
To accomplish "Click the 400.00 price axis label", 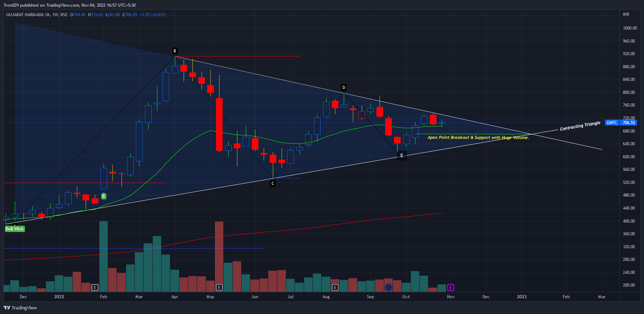I will coord(629,221).
